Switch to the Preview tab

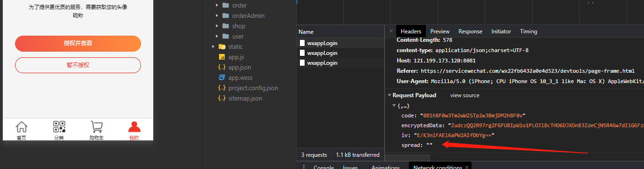point(440,31)
